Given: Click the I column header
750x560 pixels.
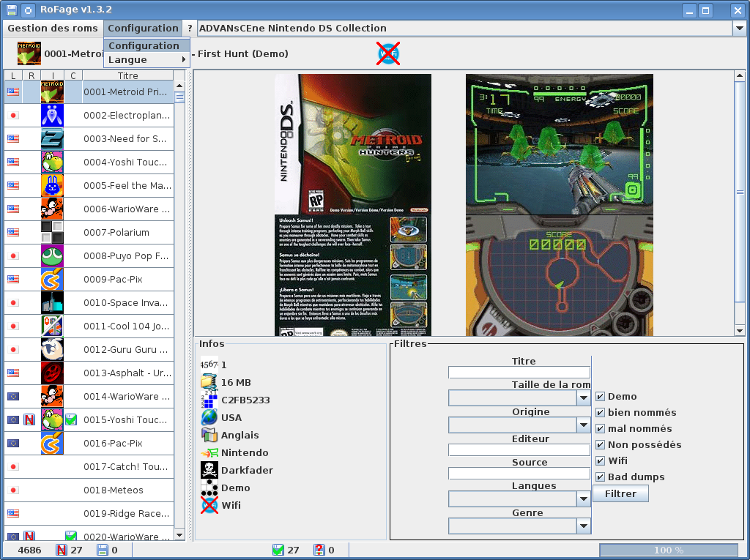Looking at the screenshot, I should tap(52, 75).
